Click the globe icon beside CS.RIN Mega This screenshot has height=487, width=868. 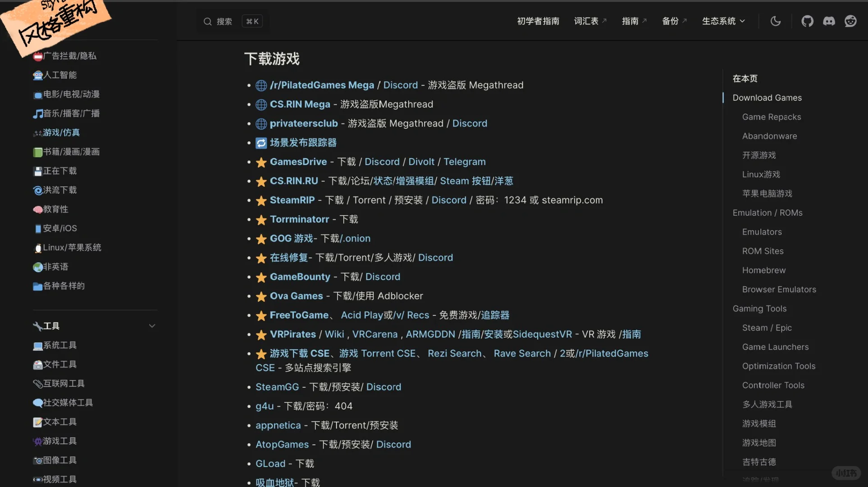coord(260,104)
